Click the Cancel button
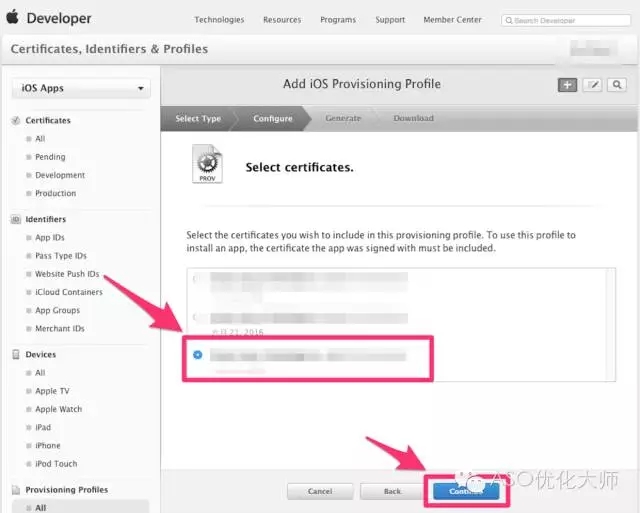 tap(320, 491)
